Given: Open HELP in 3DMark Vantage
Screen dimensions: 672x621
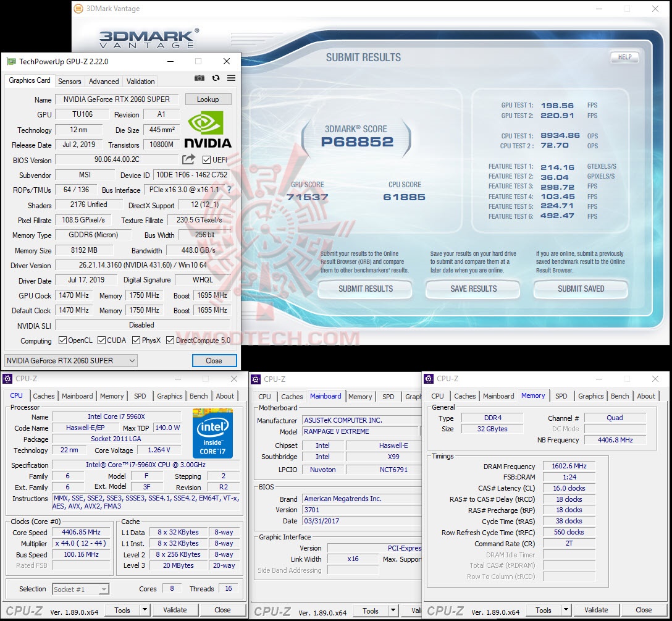Looking at the screenshot, I should [x=624, y=57].
